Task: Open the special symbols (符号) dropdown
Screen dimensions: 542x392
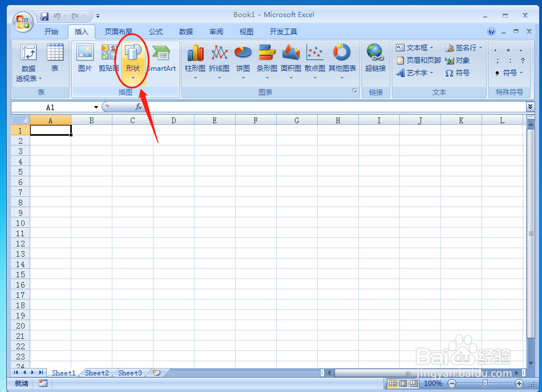Action: tap(509, 73)
